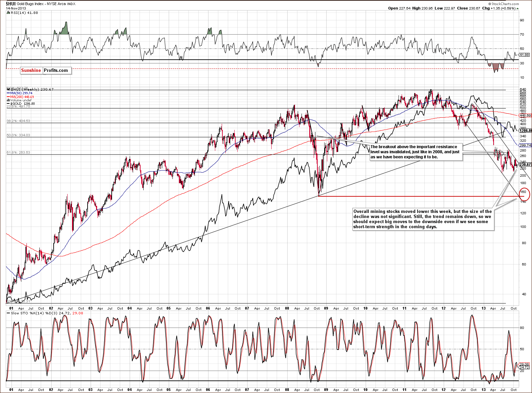Image resolution: width=532 pixels, height=393 pixels.
Task: Click the '61.8%: 263.53' Fibonacci label
Action: tap(18, 152)
